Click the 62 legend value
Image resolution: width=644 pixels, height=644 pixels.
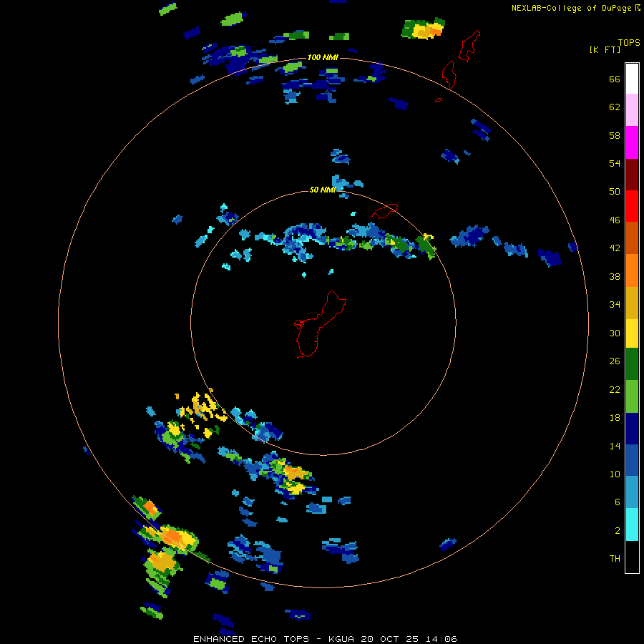click(615, 107)
